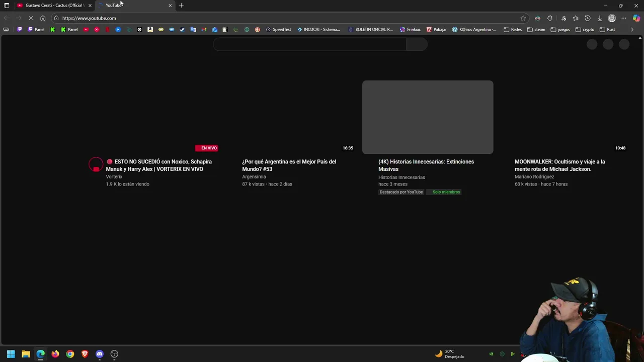Open the Mariano Rodríguez channel name
The width and height of the screenshot is (644, 362).
(534, 177)
